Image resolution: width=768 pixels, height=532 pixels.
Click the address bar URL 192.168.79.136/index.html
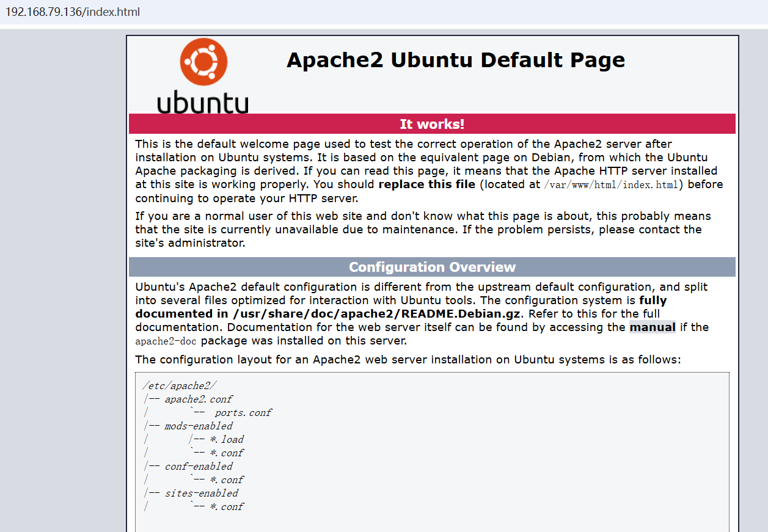[73, 12]
